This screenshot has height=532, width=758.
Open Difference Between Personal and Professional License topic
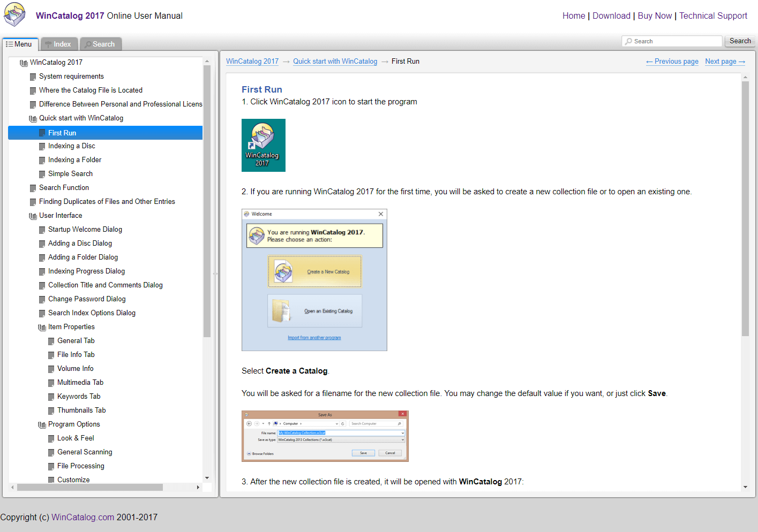point(121,104)
